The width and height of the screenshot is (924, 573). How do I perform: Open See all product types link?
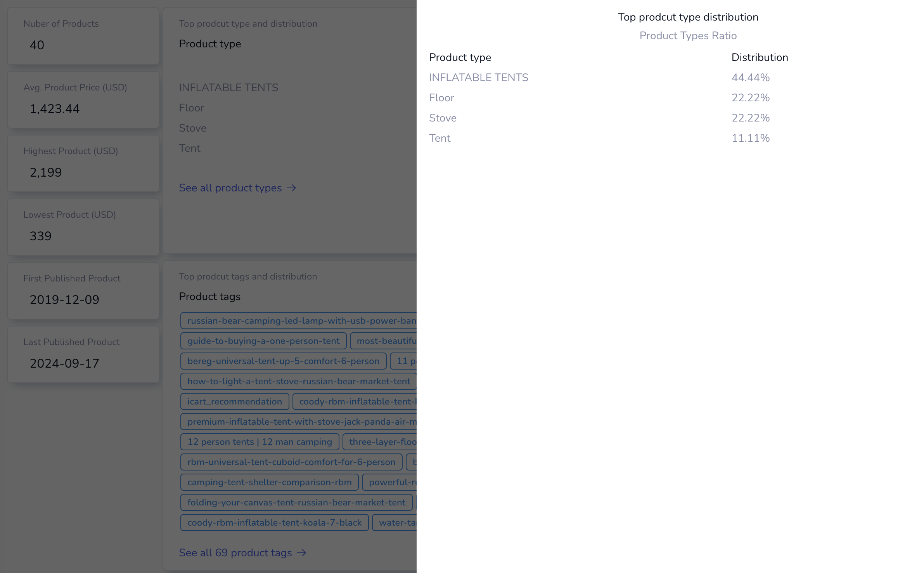(230, 188)
